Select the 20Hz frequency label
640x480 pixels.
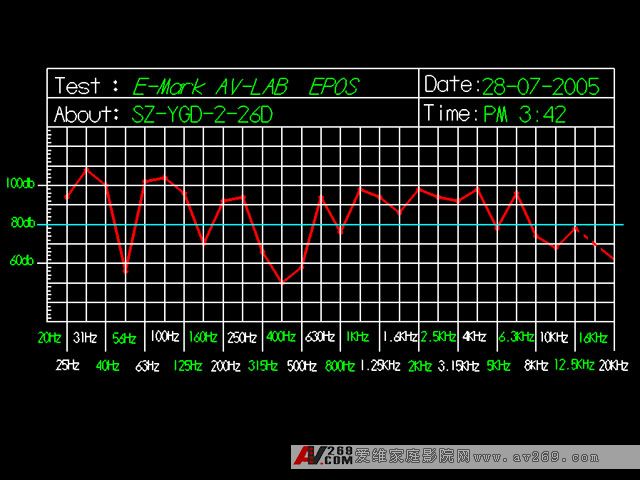[x=50, y=337]
